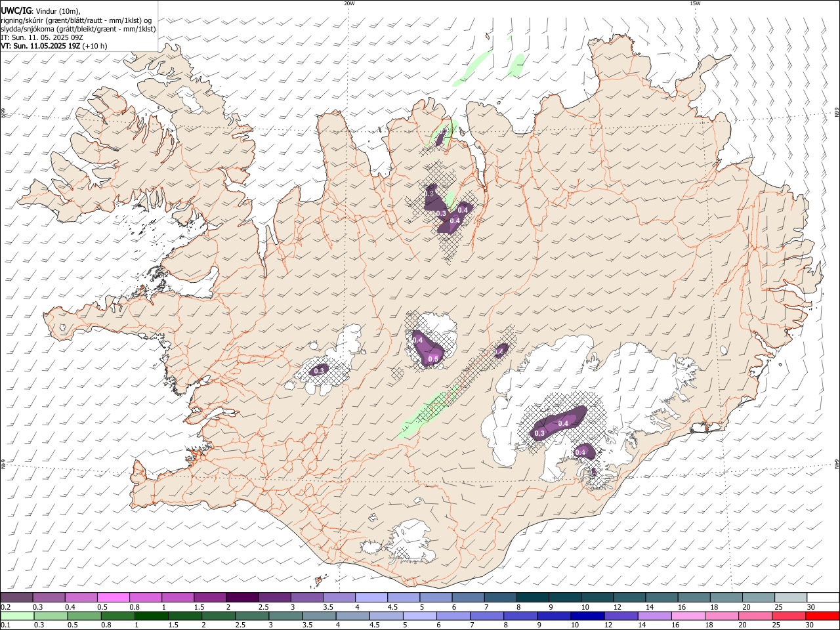
Task: Click the 'slydda/snjókoma (grátt/bleikt/grænt - mm/1klst)' line
Action: click(x=78, y=29)
